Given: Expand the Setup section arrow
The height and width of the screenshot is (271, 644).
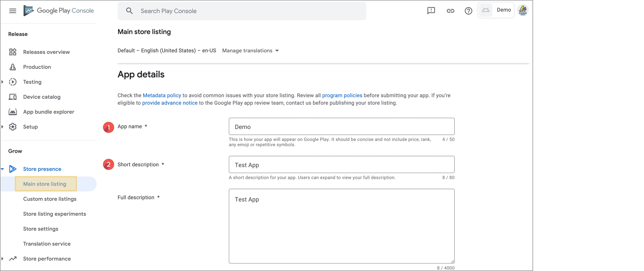Looking at the screenshot, I should click(3, 127).
